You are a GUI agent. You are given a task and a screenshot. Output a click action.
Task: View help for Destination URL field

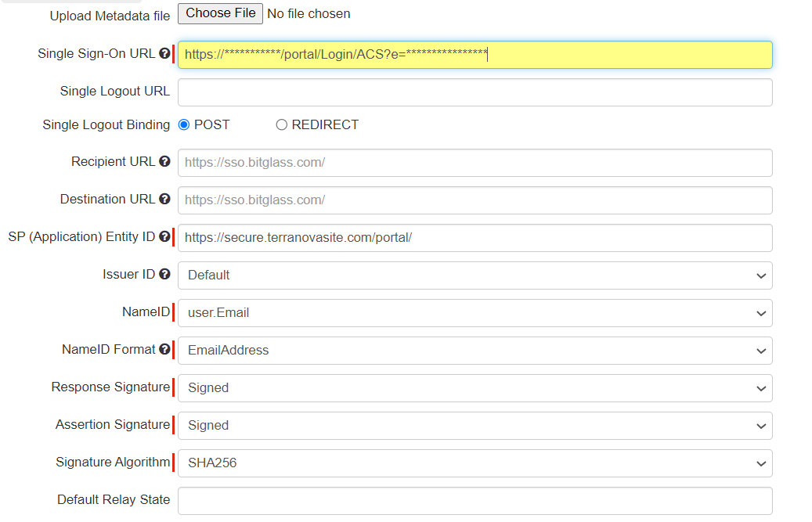(164, 199)
